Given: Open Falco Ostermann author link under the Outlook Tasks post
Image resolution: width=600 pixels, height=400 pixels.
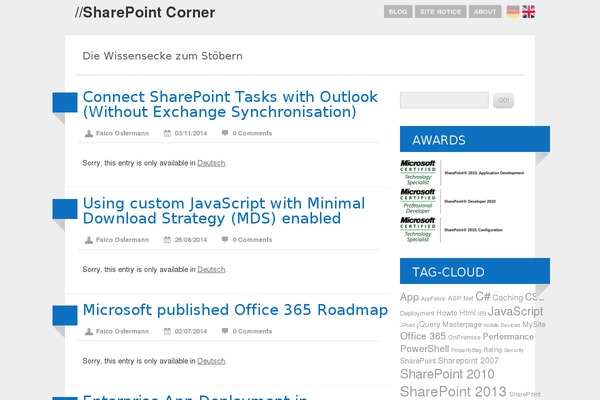Looking at the screenshot, I should click(x=122, y=133).
